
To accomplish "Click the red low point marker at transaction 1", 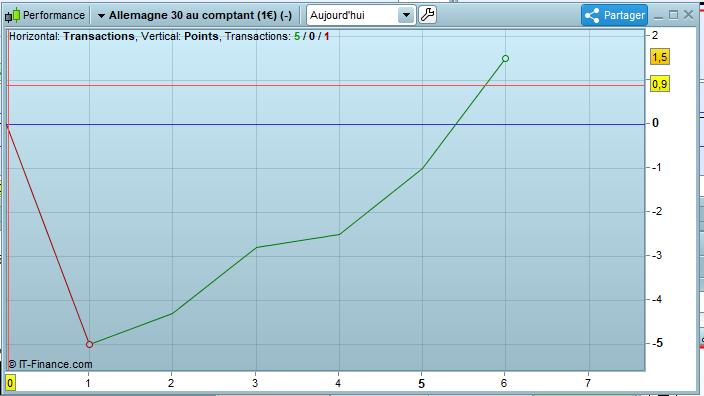I will tap(89, 344).
